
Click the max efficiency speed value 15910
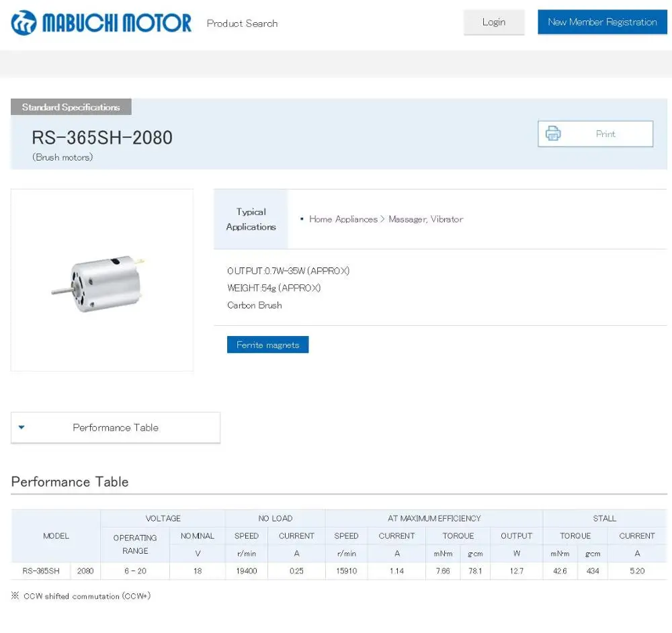[x=346, y=571]
